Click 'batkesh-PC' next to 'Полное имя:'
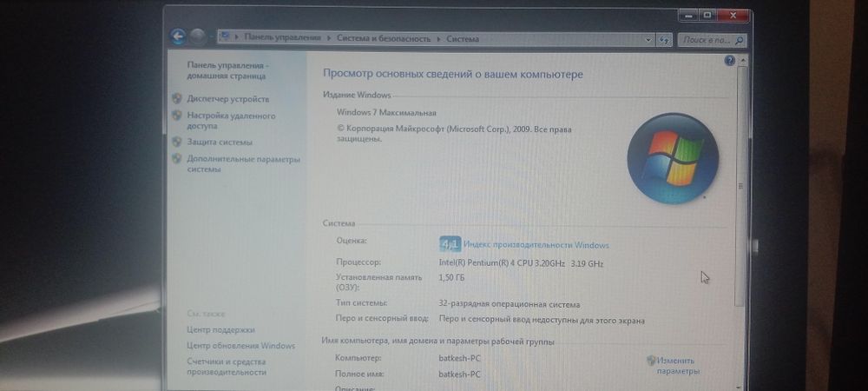This screenshot has height=391, width=868. (x=459, y=374)
